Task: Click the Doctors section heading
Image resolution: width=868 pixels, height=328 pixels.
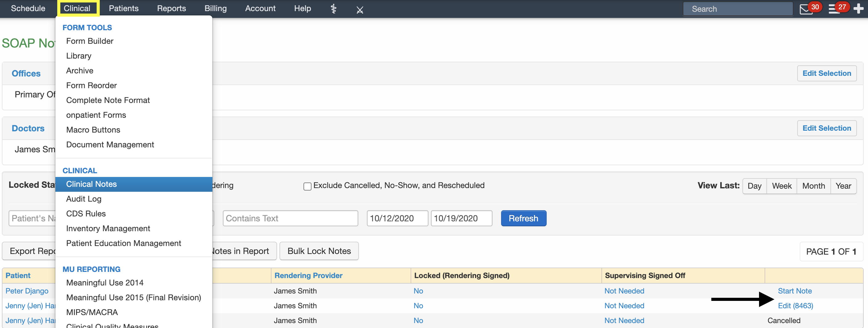Action: (28, 128)
